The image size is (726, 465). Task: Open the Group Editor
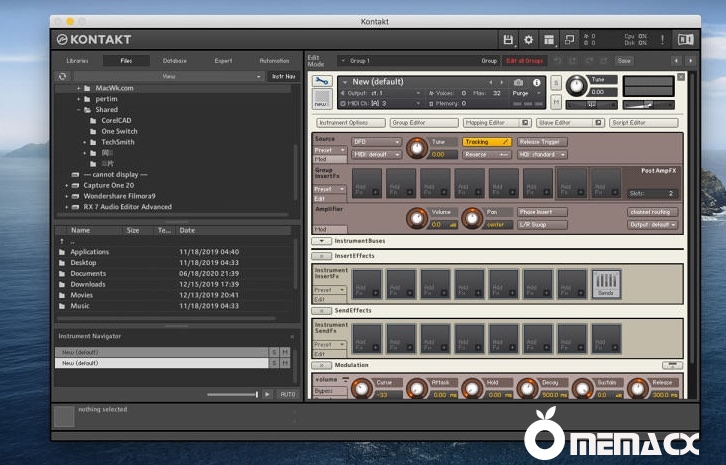(x=424, y=123)
